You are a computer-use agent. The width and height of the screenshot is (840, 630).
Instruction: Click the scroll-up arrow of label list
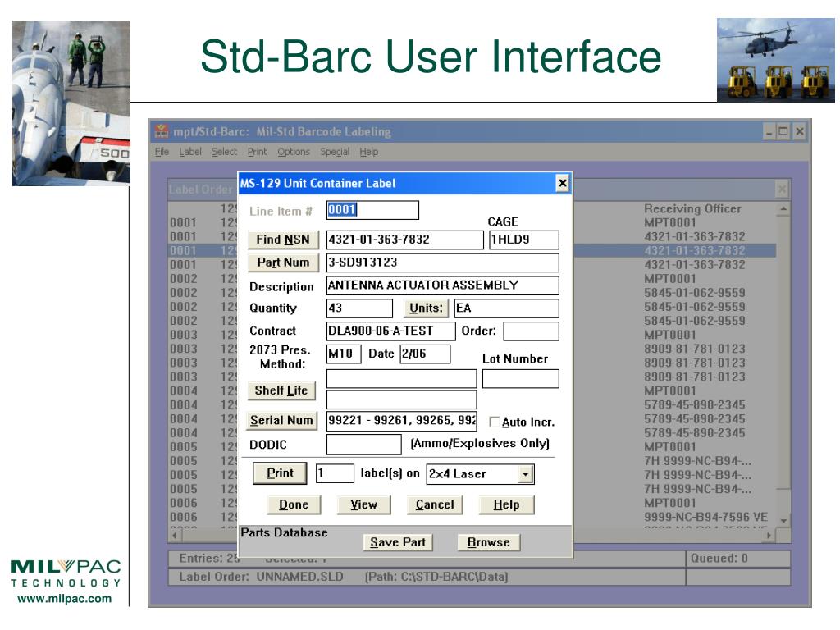coord(783,208)
